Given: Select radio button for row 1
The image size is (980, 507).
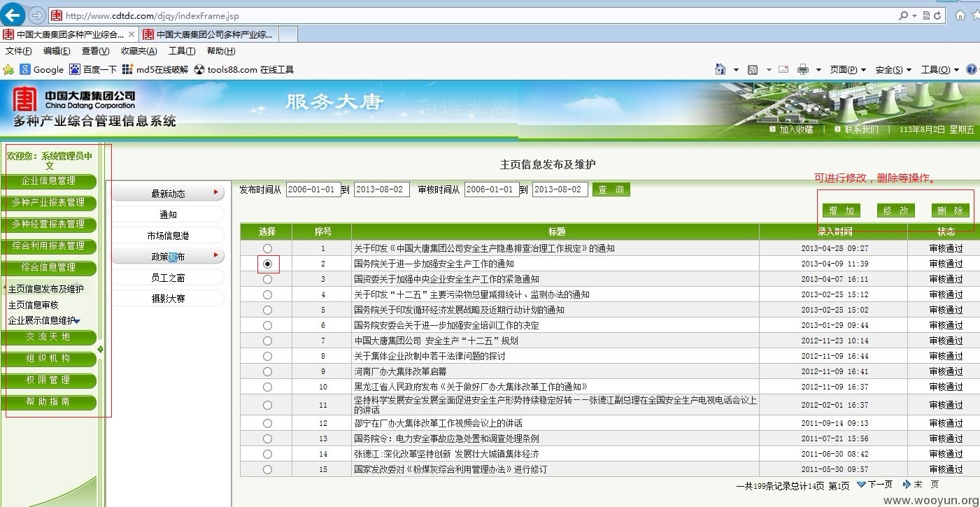Looking at the screenshot, I should tap(267, 248).
